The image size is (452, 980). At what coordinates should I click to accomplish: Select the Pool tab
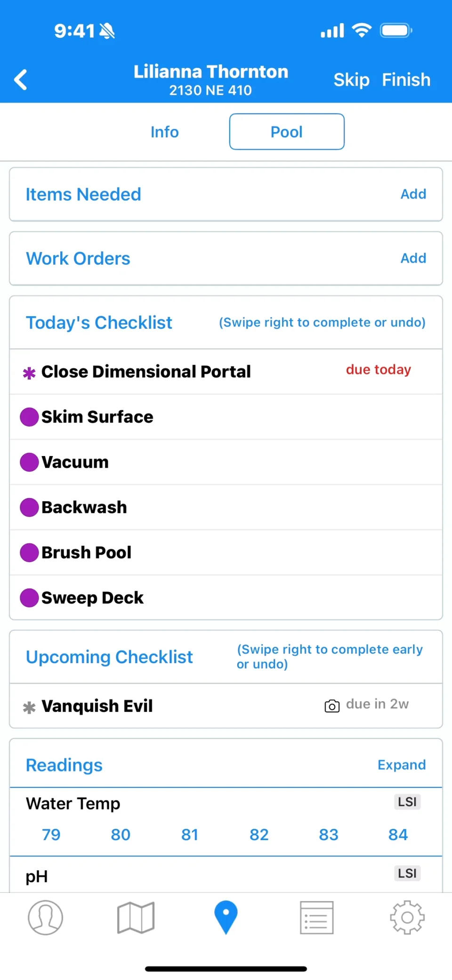[287, 132]
